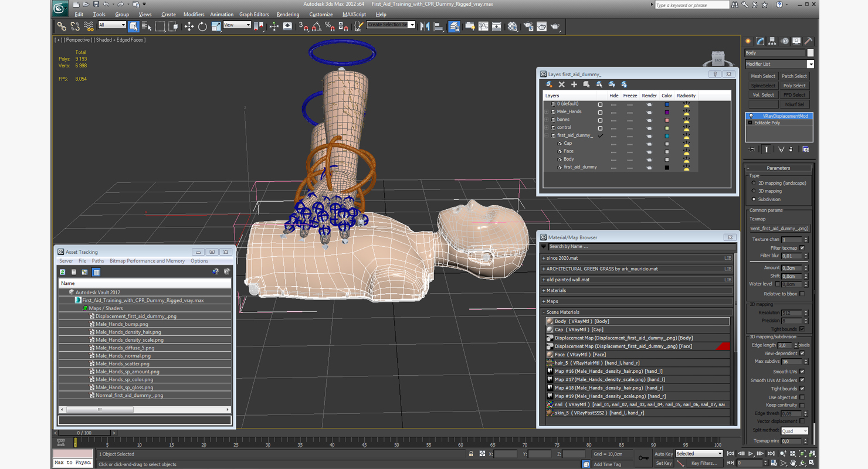
Task: Click the Mirror tool icon
Action: point(425,26)
